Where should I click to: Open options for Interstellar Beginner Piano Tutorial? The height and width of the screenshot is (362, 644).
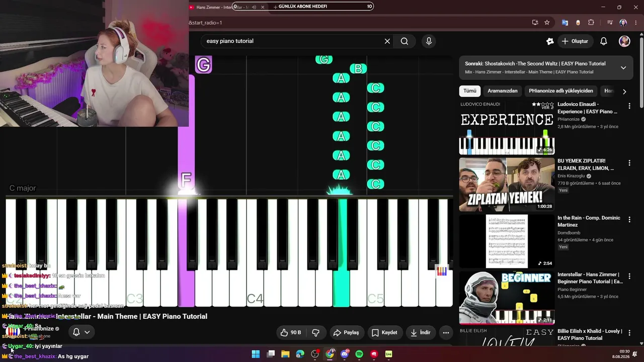[629, 277]
